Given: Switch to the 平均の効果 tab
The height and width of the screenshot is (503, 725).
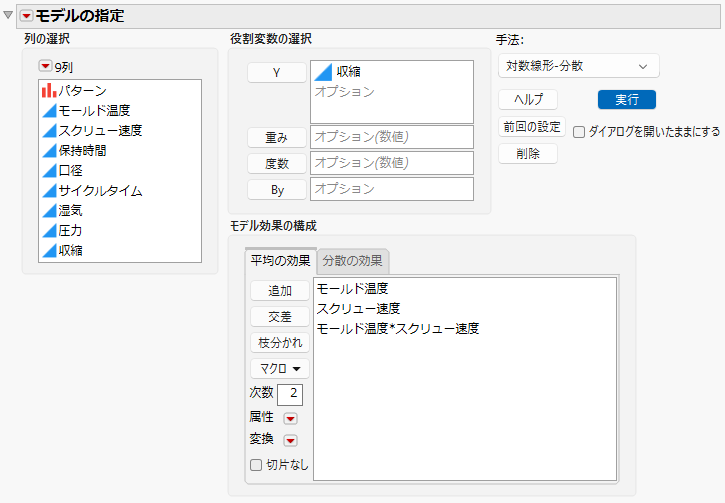Looking at the screenshot, I should 280,261.
